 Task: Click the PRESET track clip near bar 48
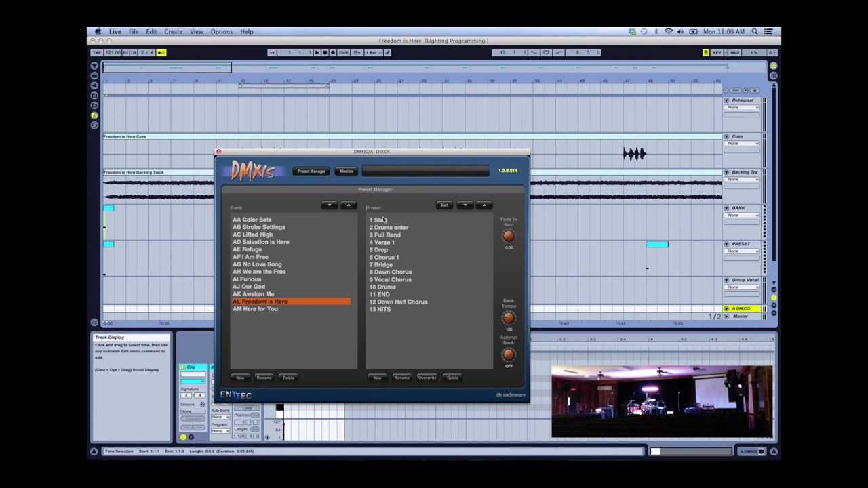[656, 244]
